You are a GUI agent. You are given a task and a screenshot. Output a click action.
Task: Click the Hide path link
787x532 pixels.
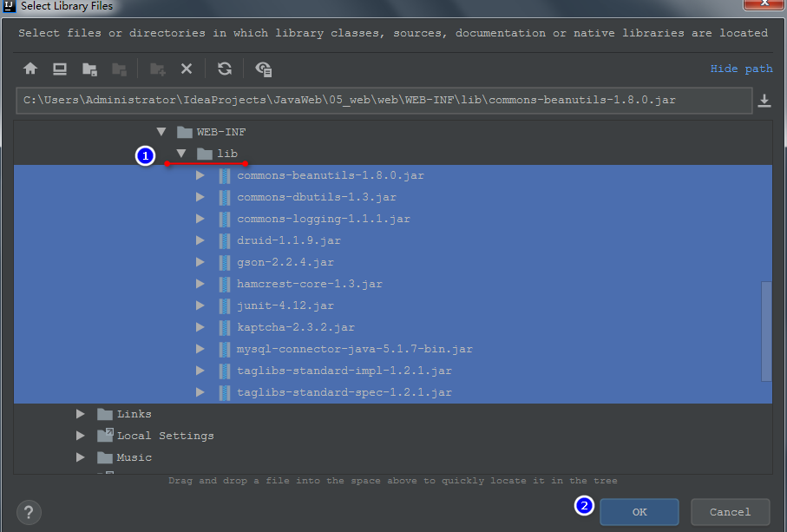741,69
